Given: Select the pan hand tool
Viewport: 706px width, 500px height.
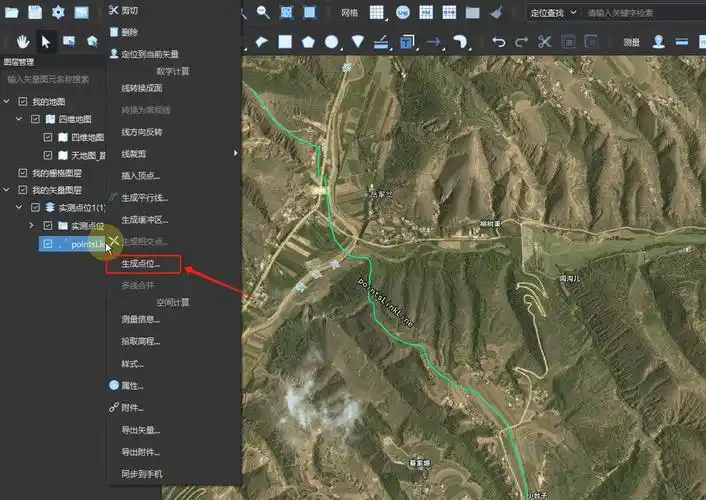Looking at the screenshot, I should point(23,42).
